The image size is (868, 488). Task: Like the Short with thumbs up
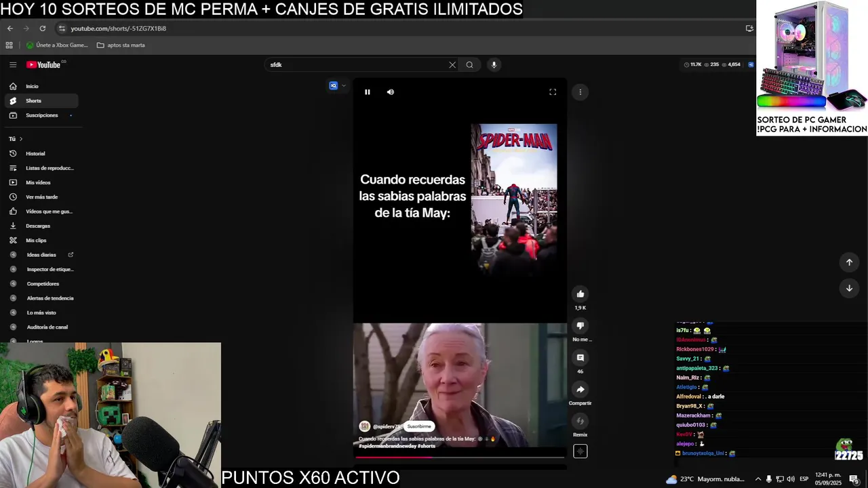click(580, 294)
